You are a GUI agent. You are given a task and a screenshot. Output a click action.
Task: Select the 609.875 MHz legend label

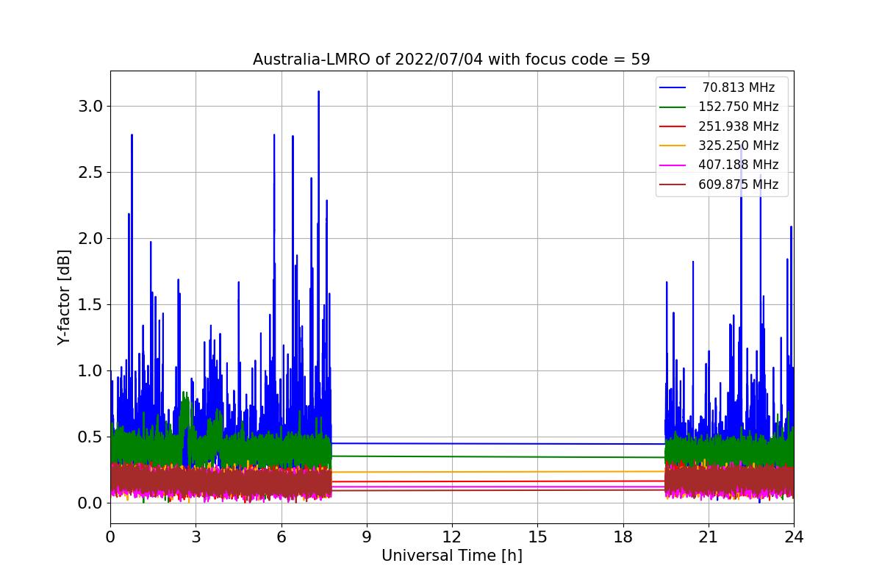[739, 184]
